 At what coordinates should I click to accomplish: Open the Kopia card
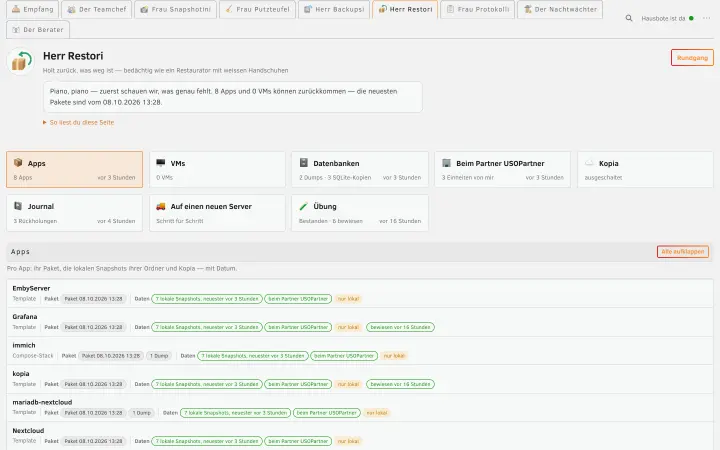pos(645,169)
